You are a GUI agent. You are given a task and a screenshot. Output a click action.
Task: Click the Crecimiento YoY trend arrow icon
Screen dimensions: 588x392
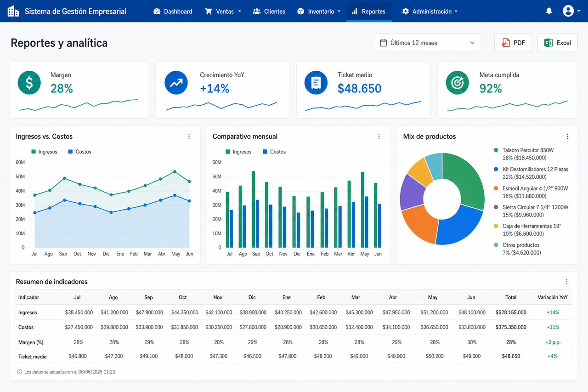point(176,83)
